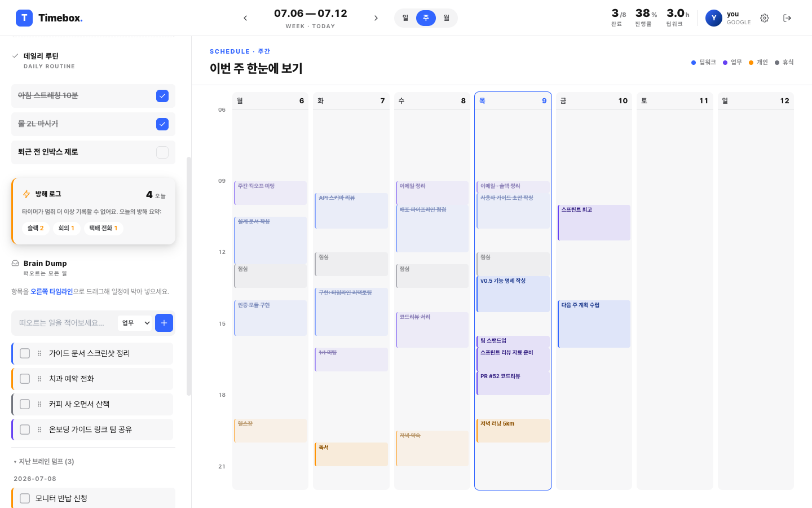Open the 업무 category dropdown
This screenshot has height=508, width=812.
136,323
